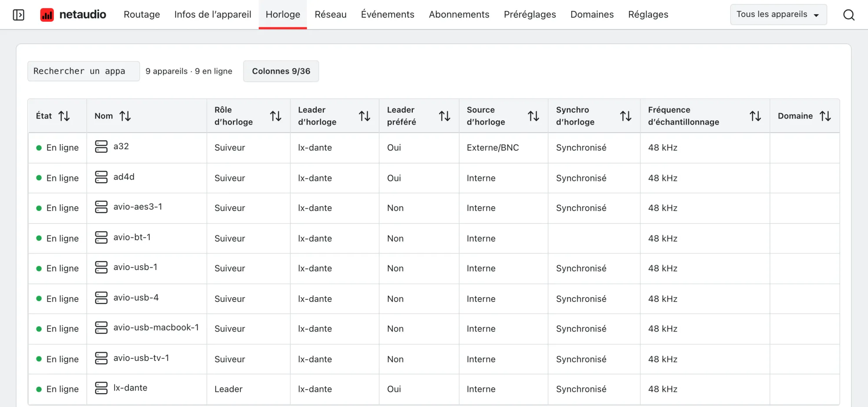Screen dimensions: 868x407
Task: Open the Préréglages tab
Action: pyautogui.click(x=530, y=14)
